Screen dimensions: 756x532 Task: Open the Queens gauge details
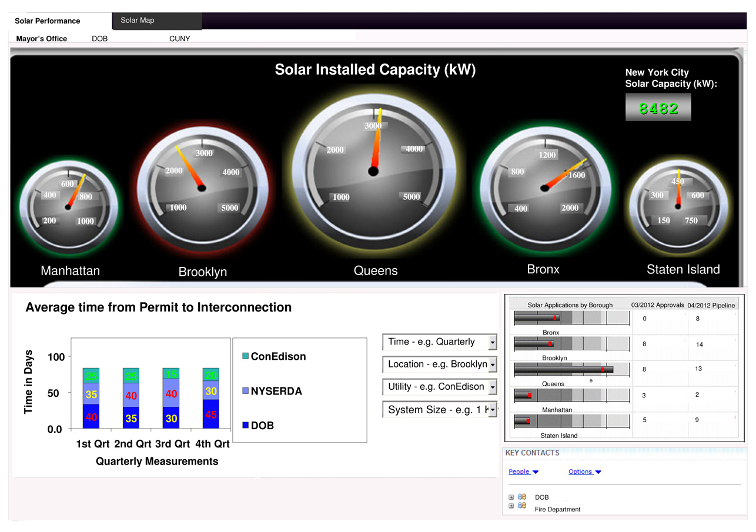click(x=374, y=172)
